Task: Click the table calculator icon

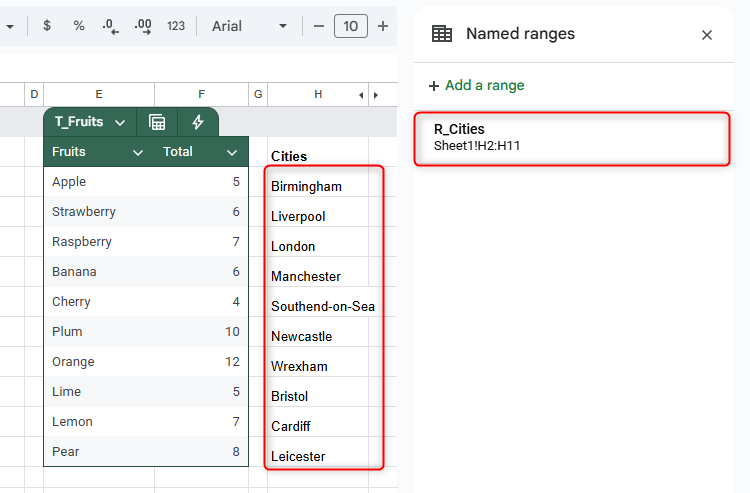Action: [157, 122]
